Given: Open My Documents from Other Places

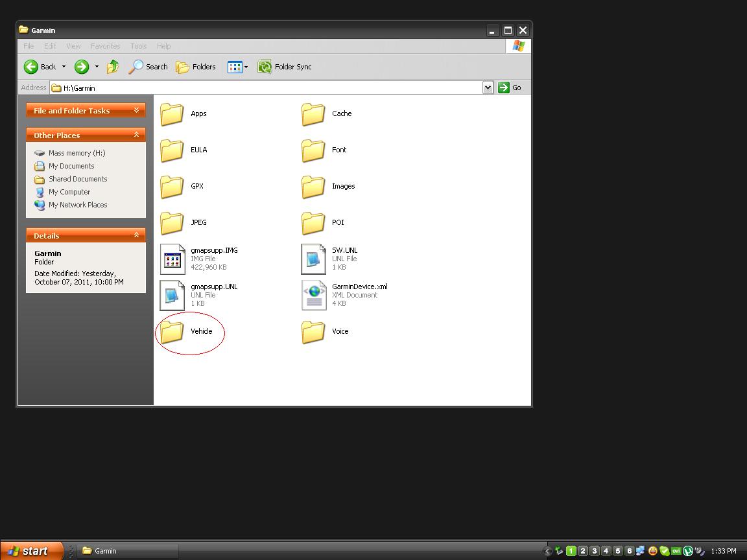Looking at the screenshot, I should click(x=64, y=166).
